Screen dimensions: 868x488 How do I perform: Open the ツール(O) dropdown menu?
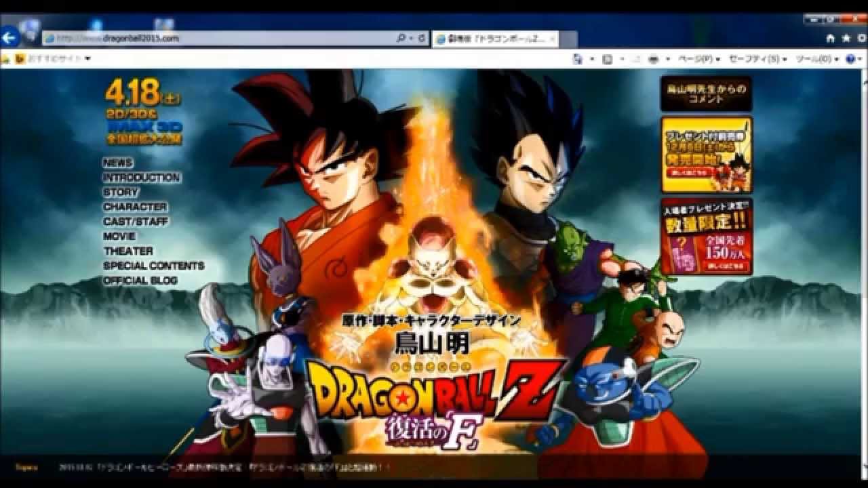click(817, 60)
